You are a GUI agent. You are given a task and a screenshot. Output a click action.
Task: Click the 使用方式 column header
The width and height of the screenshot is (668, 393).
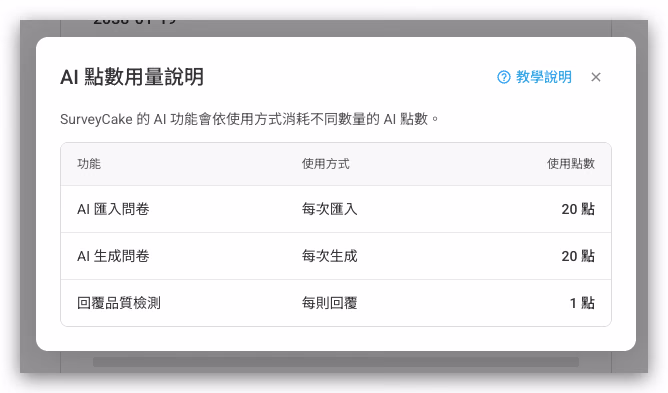click(325, 164)
